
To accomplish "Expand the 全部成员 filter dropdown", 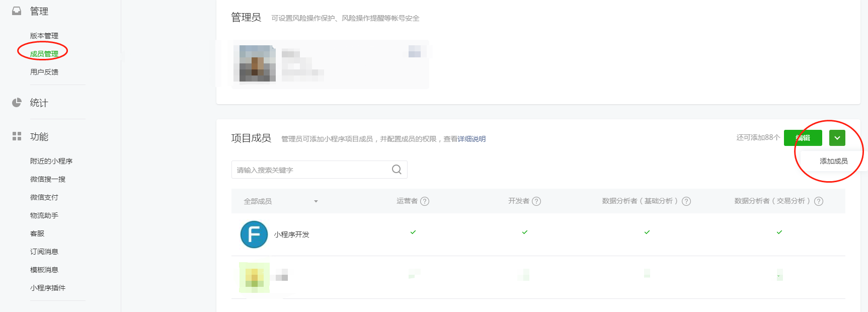I will pyautogui.click(x=315, y=201).
